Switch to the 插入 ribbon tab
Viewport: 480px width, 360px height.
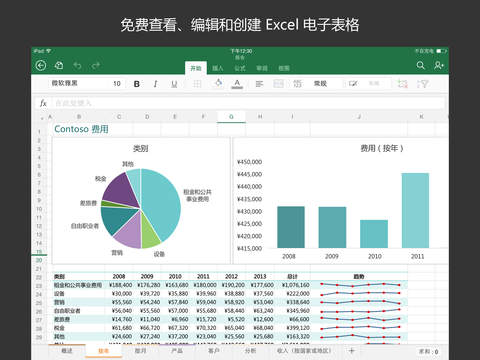(218, 68)
